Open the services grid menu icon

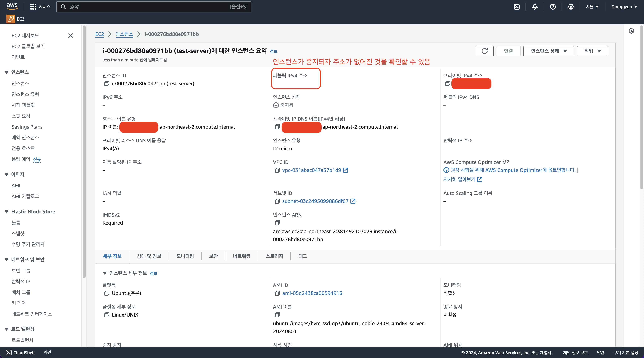point(33,7)
